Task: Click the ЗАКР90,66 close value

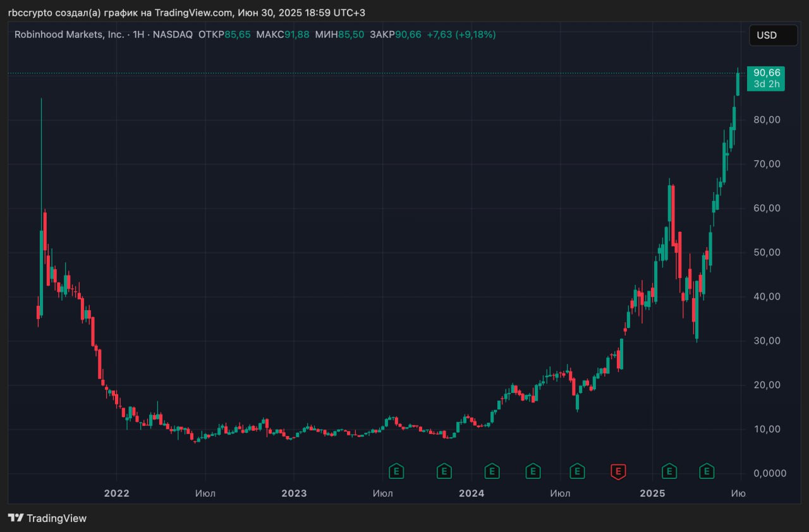Action: (x=396, y=34)
